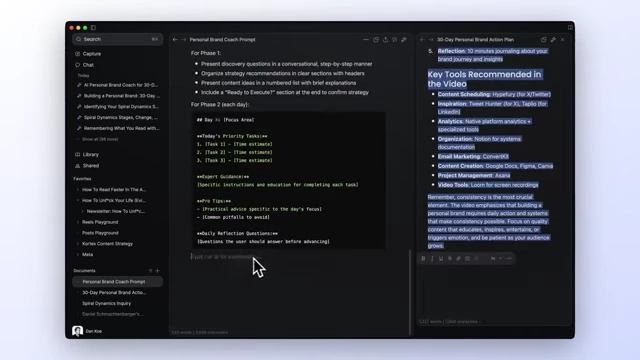Go forward in the Personal Brand Coach Prompt pane

pos(184,40)
